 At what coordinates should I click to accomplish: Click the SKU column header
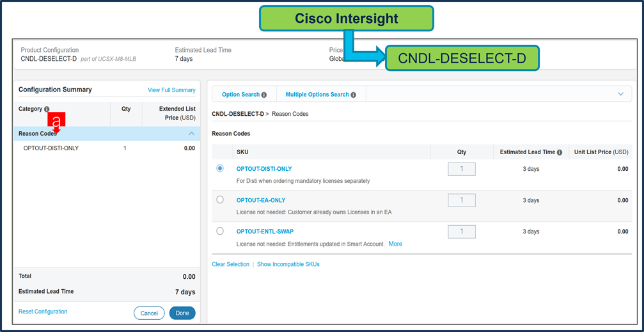[242, 152]
